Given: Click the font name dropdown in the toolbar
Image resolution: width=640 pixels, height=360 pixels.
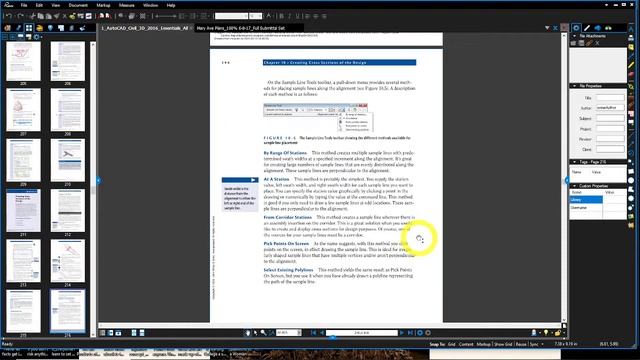Looking at the screenshot, I should tap(231, 16).
